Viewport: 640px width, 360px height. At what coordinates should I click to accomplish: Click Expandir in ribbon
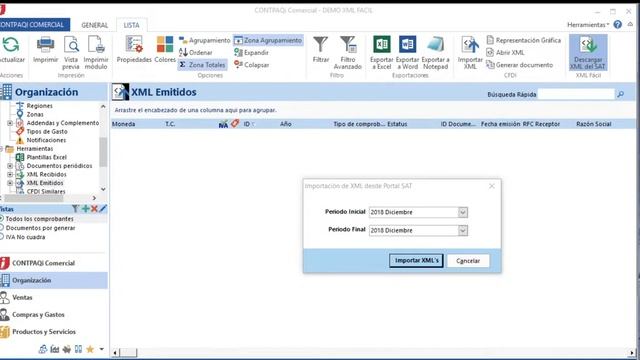[251, 53]
